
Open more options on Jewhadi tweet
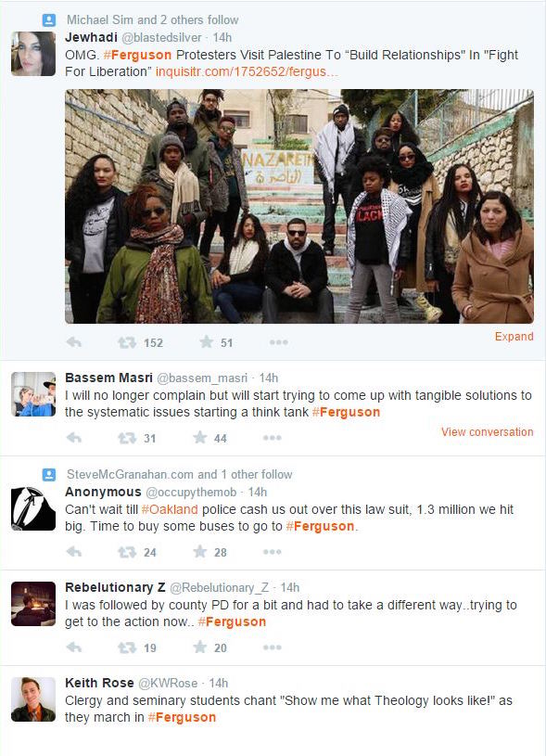[x=278, y=342]
